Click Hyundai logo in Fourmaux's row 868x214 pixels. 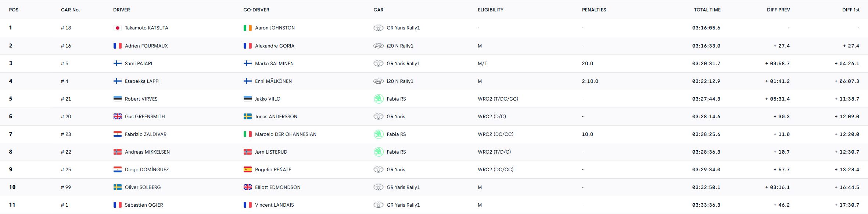(378, 46)
